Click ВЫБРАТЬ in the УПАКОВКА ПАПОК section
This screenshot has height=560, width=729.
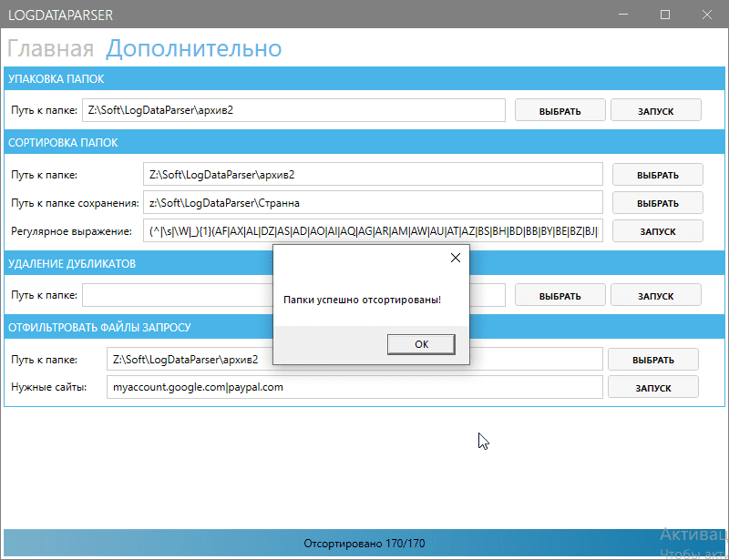(560, 109)
